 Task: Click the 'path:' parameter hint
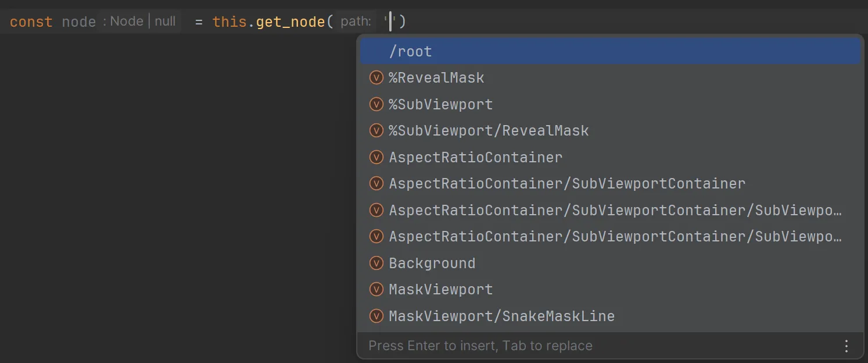coord(356,22)
